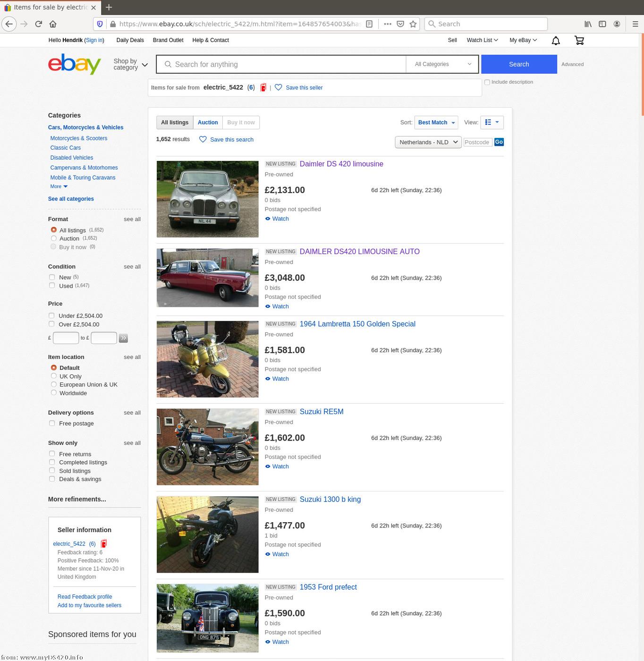
Task: Expand Watch List dropdown
Action: (x=482, y=40)
